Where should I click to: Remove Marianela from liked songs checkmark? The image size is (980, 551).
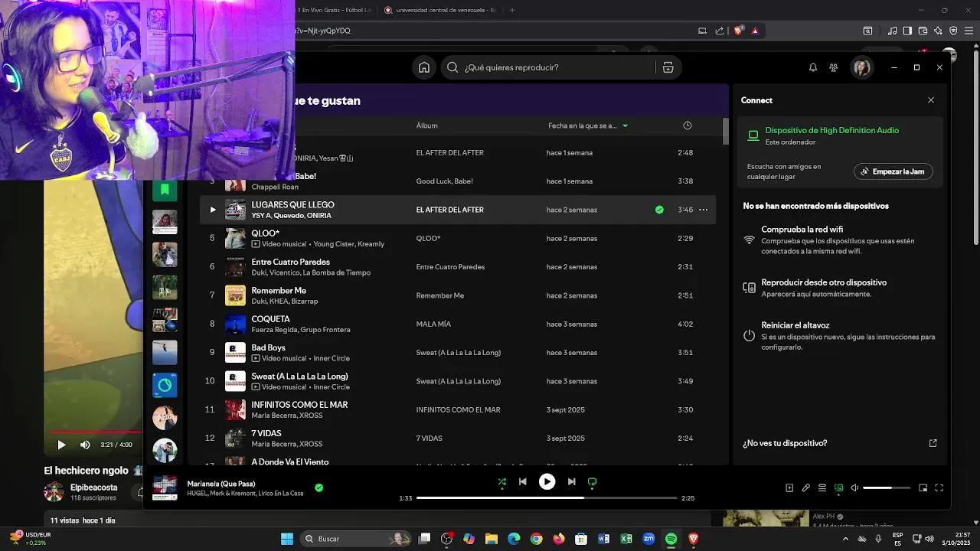click(x=319, y=487)
